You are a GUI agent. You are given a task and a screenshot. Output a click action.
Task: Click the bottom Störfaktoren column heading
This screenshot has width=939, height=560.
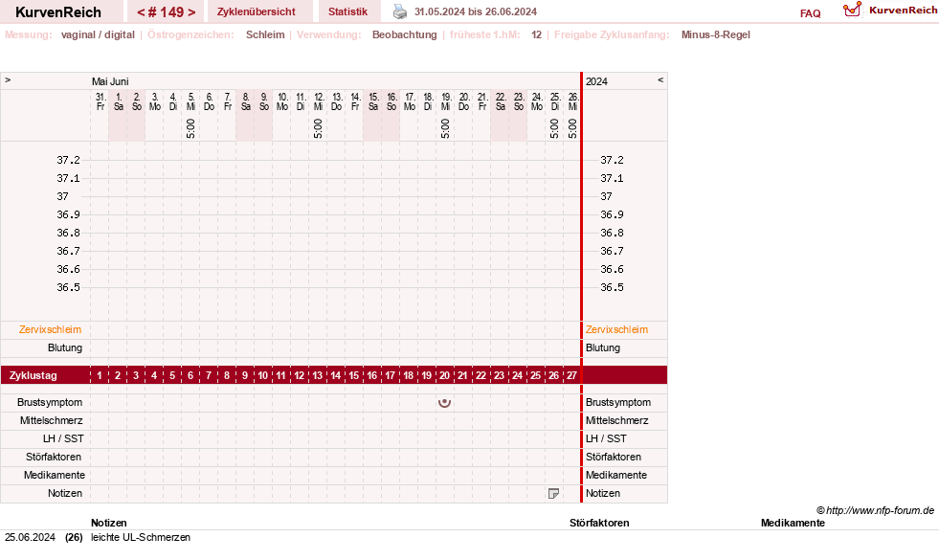599,523
